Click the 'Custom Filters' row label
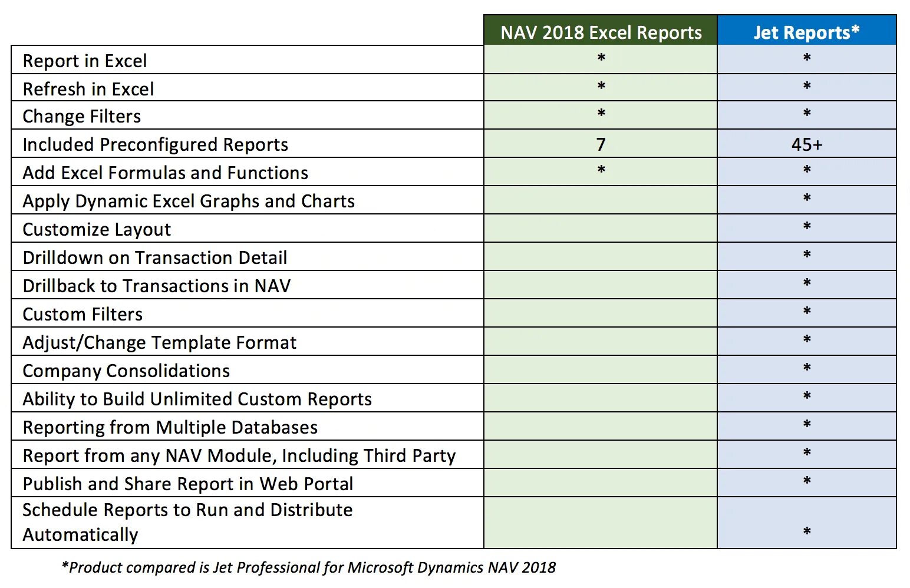 click(x=83, y=314)
